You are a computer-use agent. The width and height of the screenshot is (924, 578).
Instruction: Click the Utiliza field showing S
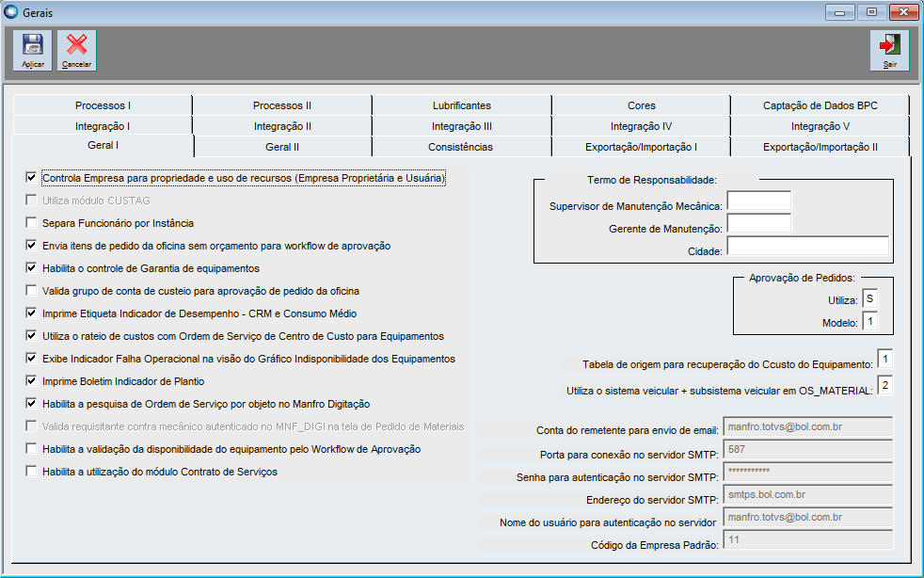869,299
